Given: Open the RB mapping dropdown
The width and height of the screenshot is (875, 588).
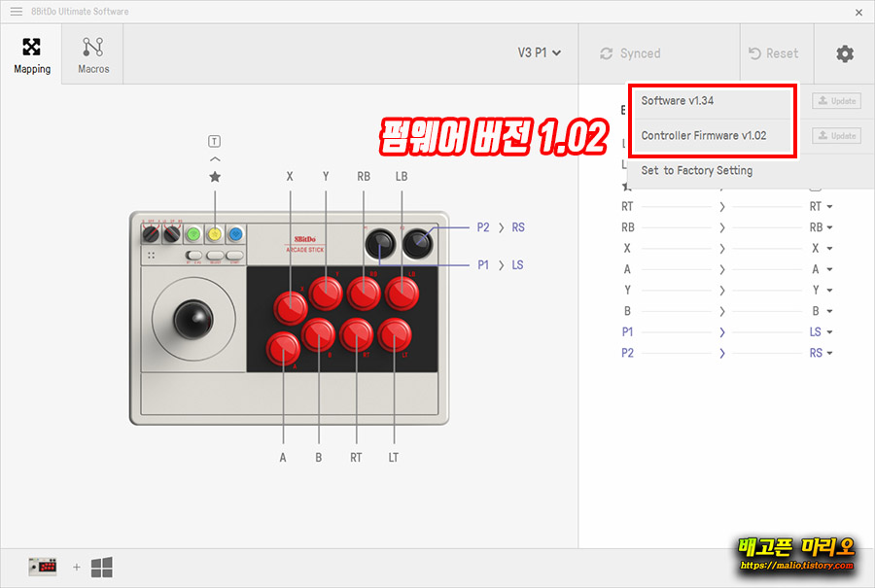Looking at the screenshot, I should tap(821, 227).
